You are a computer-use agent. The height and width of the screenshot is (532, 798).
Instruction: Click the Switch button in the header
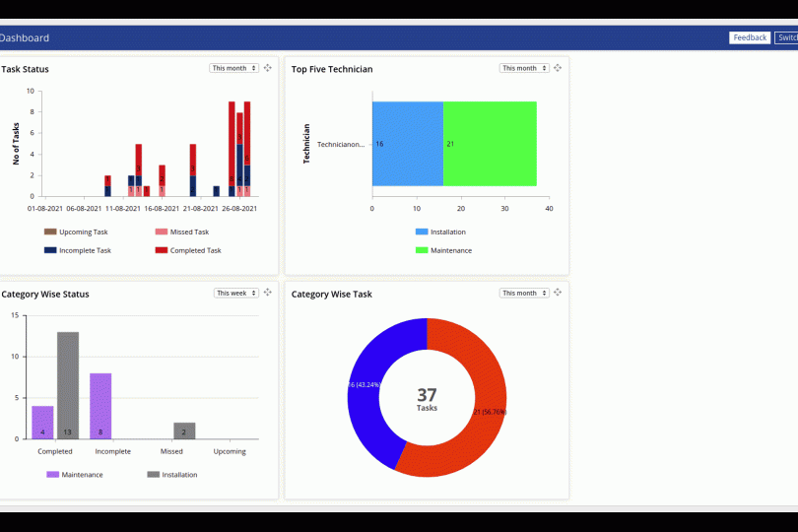point(786,37)
